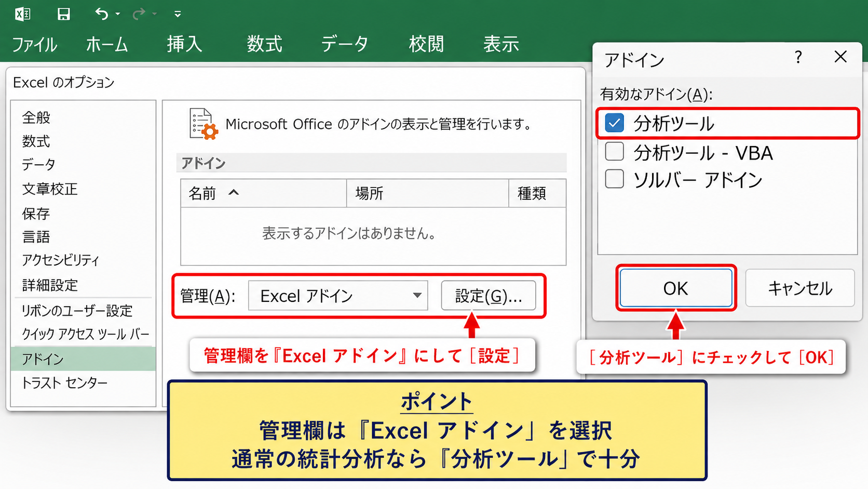Click the redo arrow icon
Screen dimensions: 868x489
click(x=139, y=14)
